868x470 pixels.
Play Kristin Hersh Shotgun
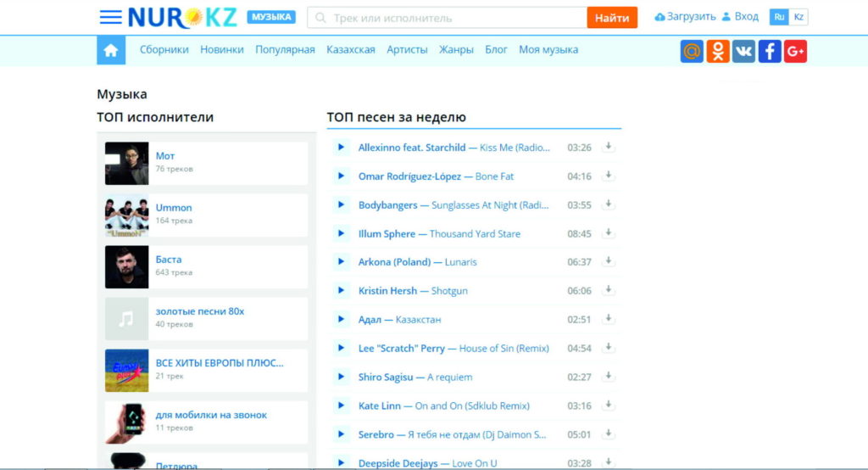click(x=341, y=290)
